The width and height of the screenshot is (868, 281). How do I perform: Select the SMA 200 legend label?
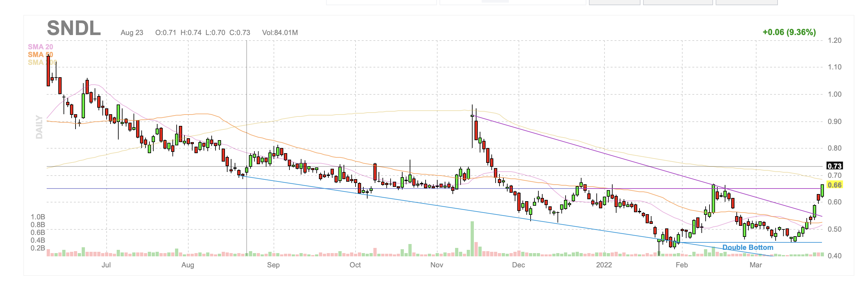[42, 62]
